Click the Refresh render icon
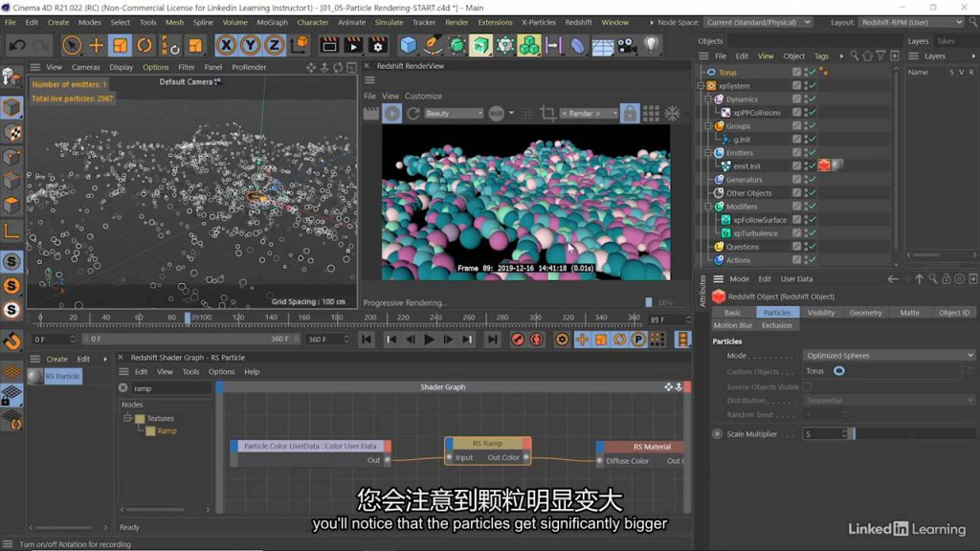Screen dimensions: 980x551 point(413,114)
